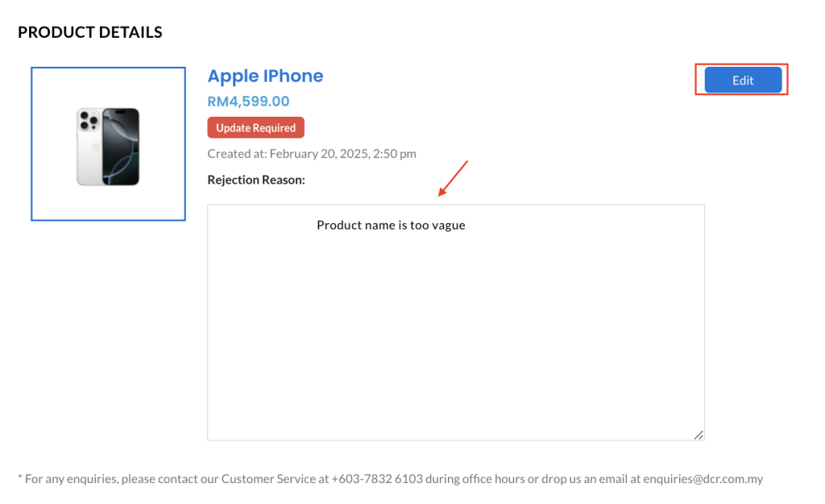Click the RM4,599.00 price text
The image size is (825, 504).
tap(248, 101)
